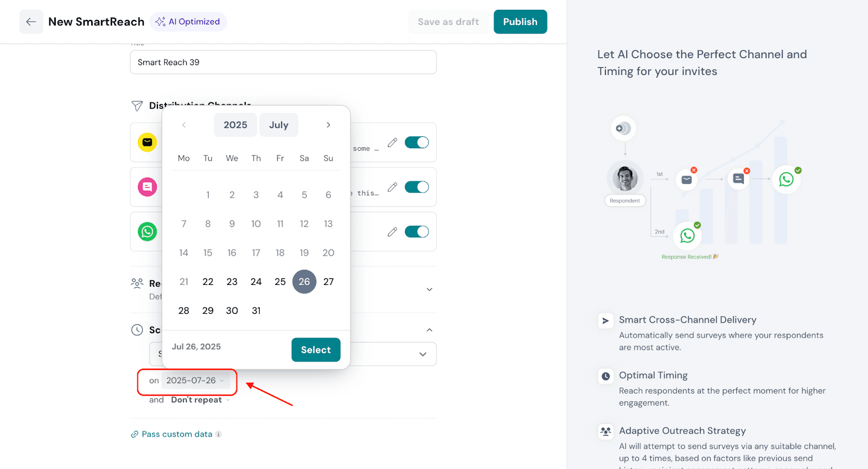Image resolution: width=868 pixels, height=469 pixels.
Task: Edit the SMS channel with pencil icon
Action: pos(392,187)
